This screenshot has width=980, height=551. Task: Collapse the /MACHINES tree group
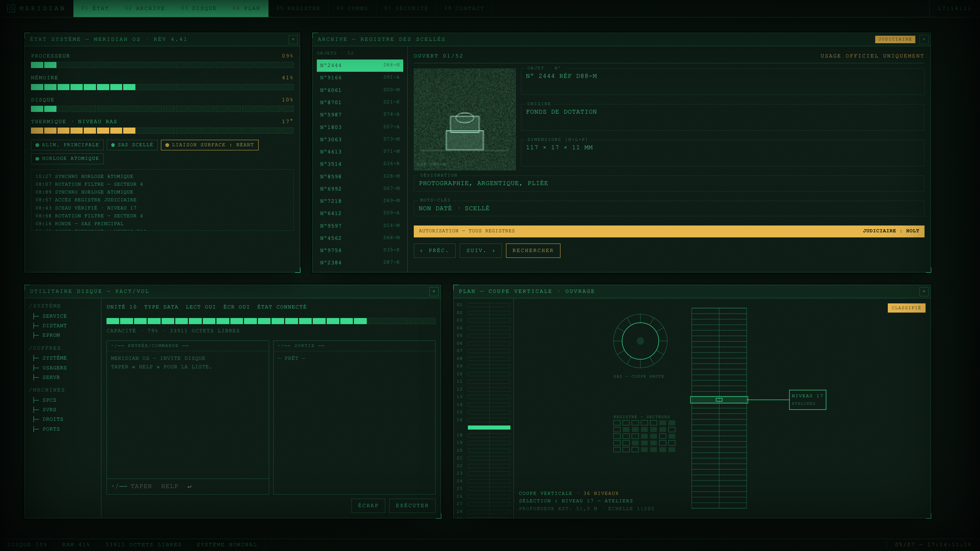[x=47, y=390]
